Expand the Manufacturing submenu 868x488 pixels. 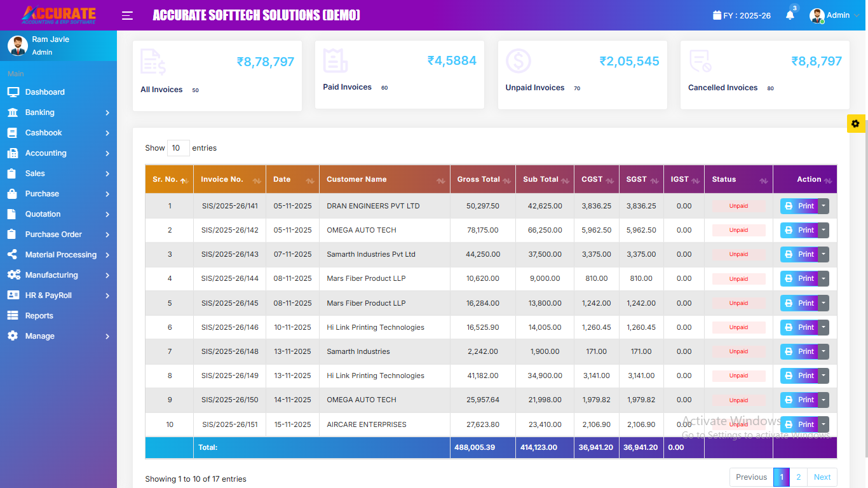coord(58,275)
